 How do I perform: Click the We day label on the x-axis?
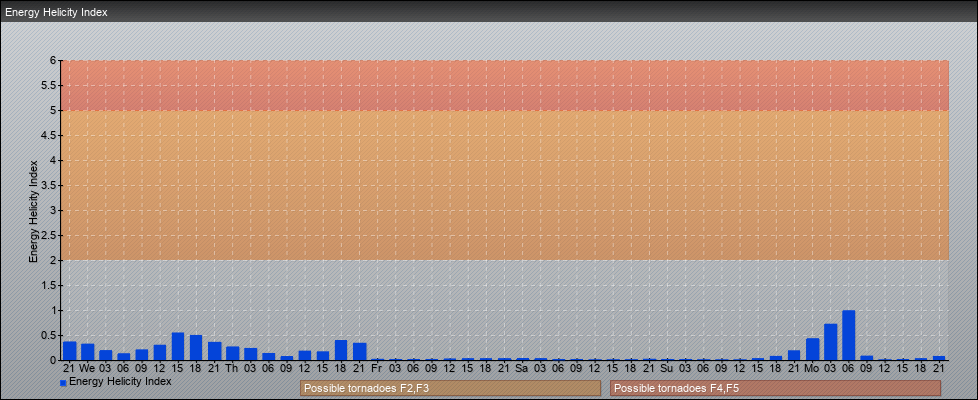tap(88, 368)
